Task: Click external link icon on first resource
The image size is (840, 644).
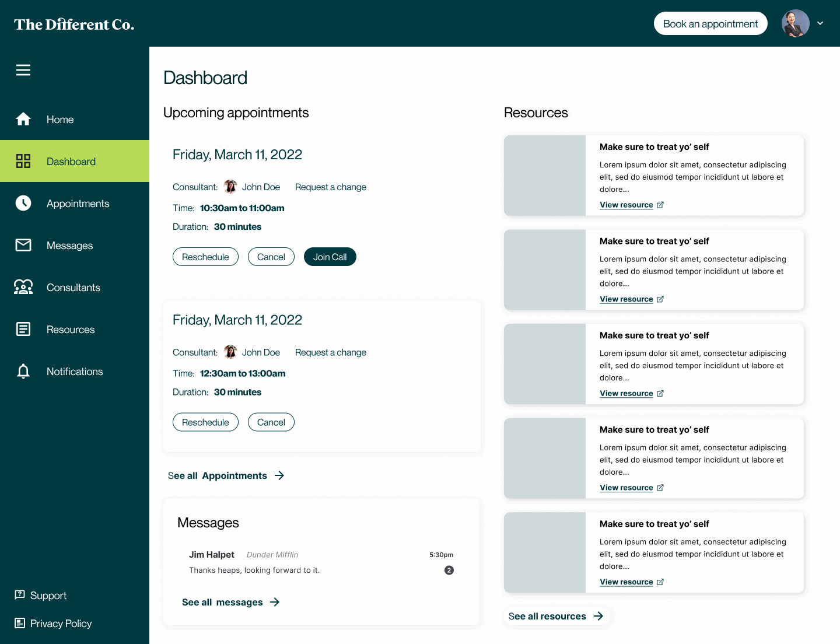Action: point(660,205)
